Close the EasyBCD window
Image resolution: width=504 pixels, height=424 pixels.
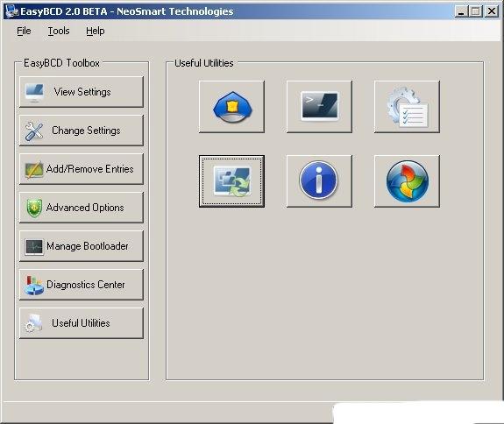click(x=492, y=11)
